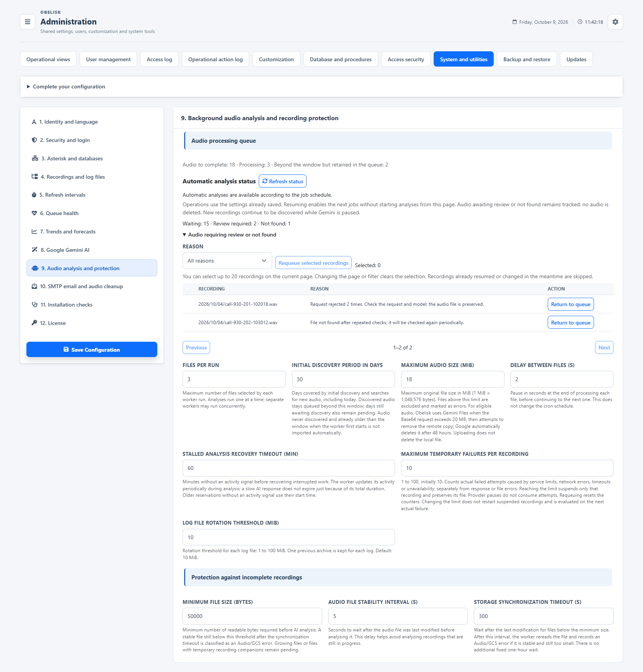Go to the Access security tab

point(406,59)
